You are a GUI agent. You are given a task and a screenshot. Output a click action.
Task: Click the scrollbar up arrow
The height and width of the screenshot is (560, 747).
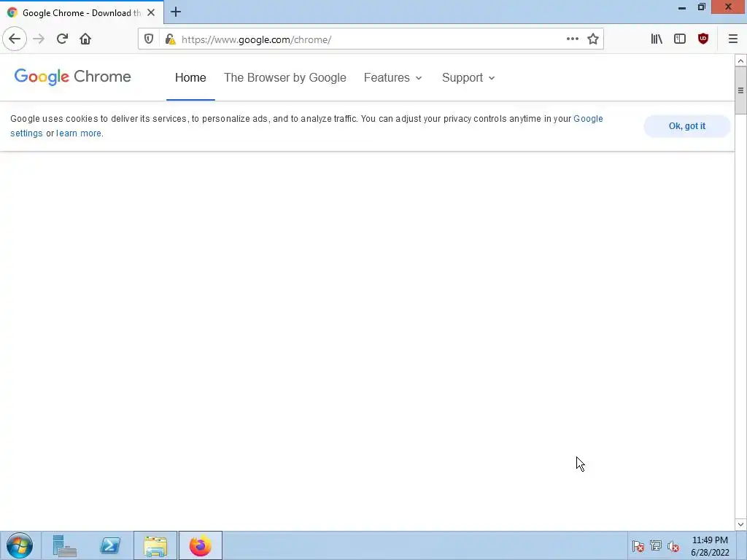pyautogui.click(x=740, y=61)
